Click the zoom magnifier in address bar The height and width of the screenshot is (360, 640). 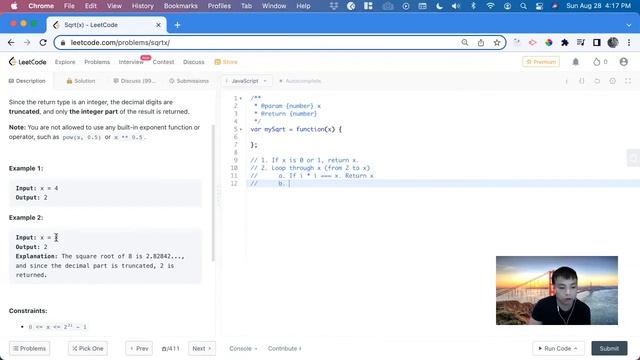[x=464, y=42]
